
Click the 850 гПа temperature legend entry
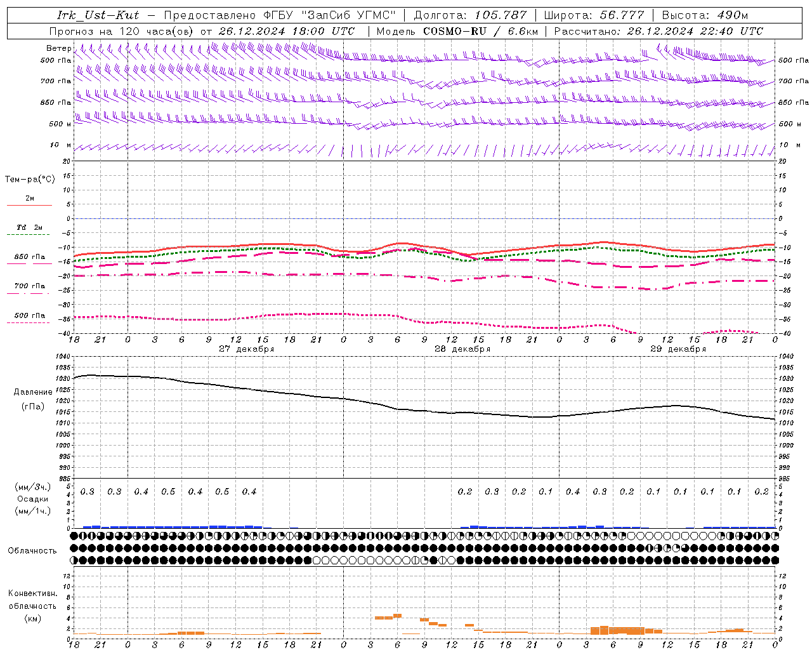click(x=29, y=260)
